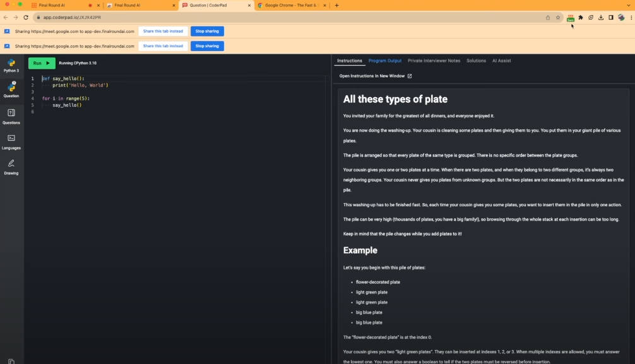
Task: Click Open Instructions in New Window link
Action: [x=375, y=76]
